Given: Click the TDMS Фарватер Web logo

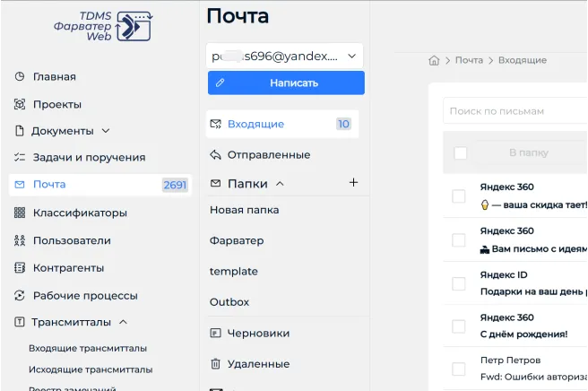Looking at the screenshot, I should 103,26.
